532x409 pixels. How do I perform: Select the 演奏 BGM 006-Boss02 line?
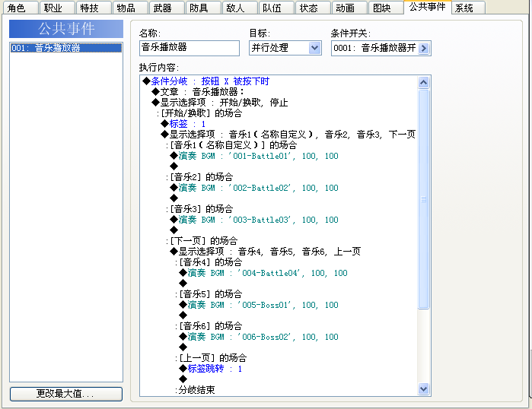pos(259,337)
